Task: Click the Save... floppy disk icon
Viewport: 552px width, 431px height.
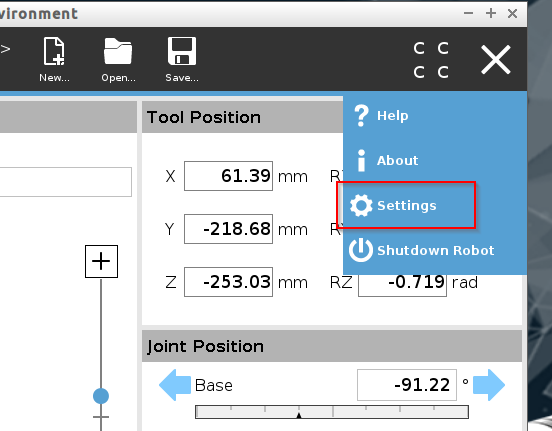Action: pos(182,59)
